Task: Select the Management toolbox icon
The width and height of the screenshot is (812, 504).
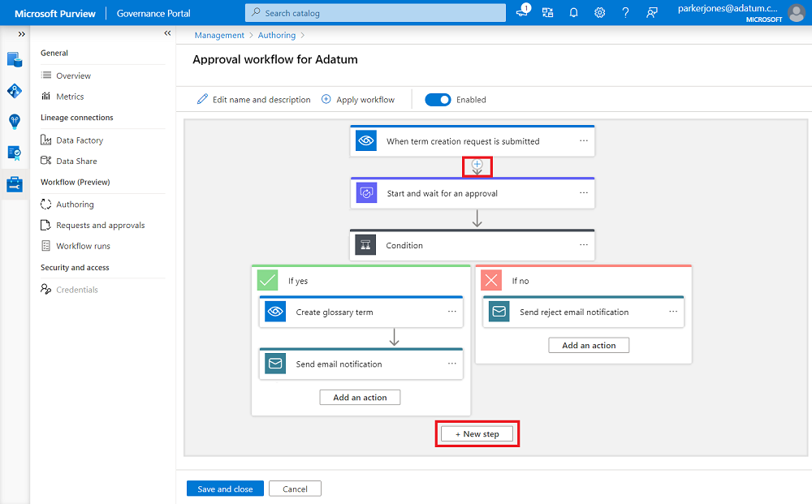Action: tap(14, 184)
